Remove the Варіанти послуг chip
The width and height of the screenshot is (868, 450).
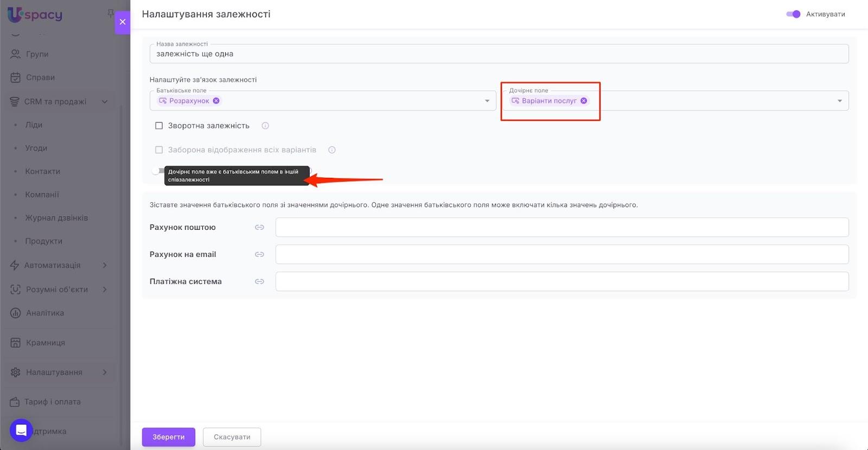tap(584, 101)
